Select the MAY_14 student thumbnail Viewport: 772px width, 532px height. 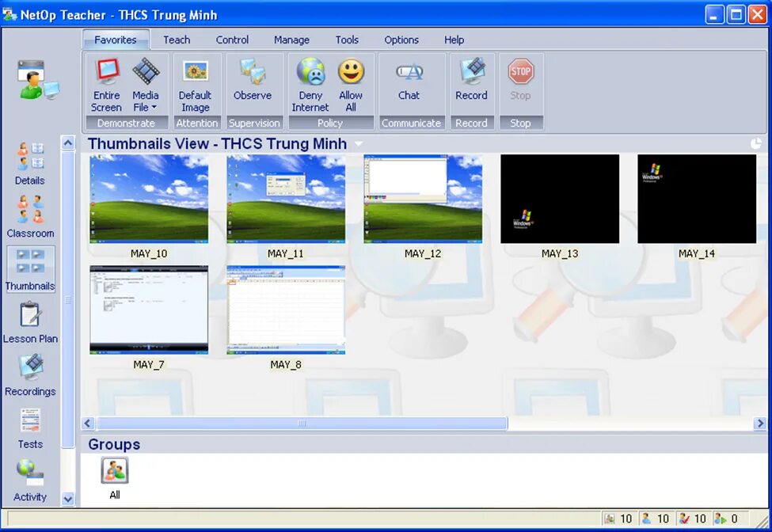click(697, 199)
